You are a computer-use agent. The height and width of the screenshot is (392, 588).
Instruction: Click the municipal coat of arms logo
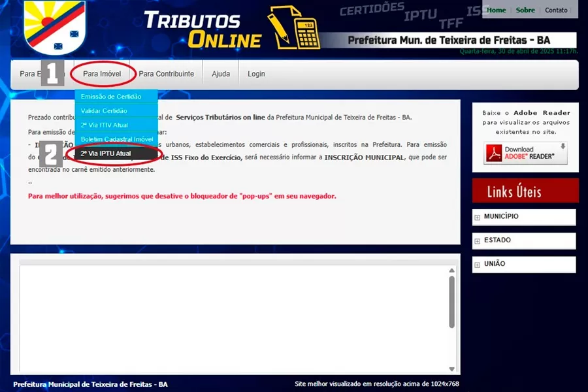pos(55,27)
